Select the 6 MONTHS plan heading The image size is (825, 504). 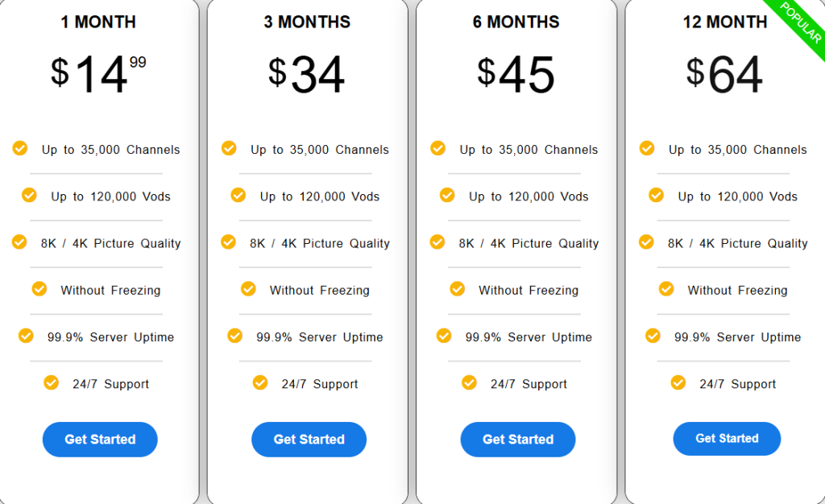click(516, 22)
